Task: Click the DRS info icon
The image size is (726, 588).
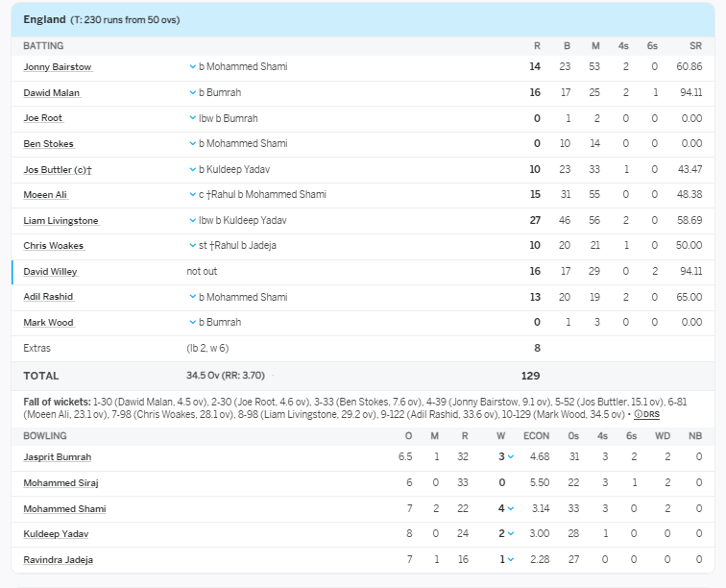Action: pos(639,414)
